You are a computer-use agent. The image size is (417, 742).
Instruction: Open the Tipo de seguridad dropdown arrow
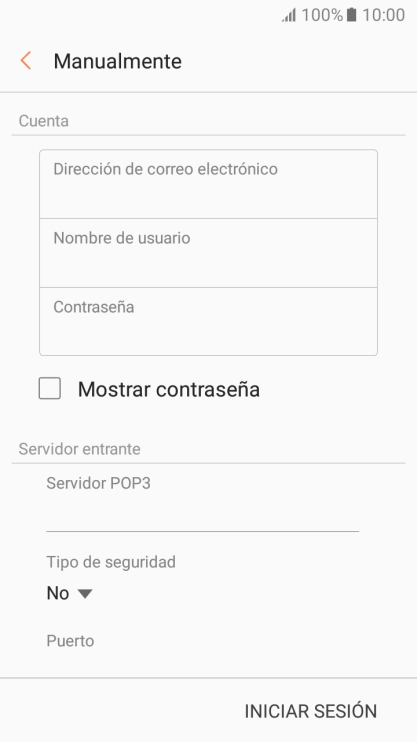click(85, 593)
